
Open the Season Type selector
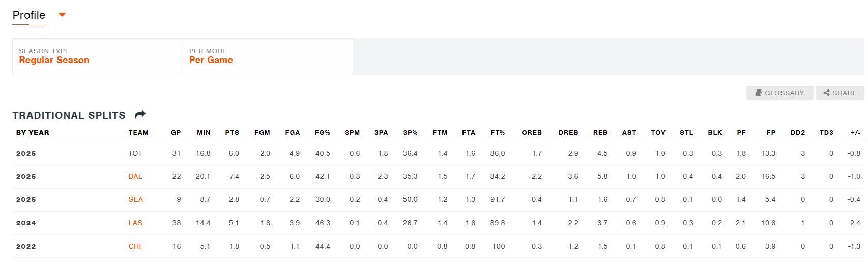(x=97, y=56)
